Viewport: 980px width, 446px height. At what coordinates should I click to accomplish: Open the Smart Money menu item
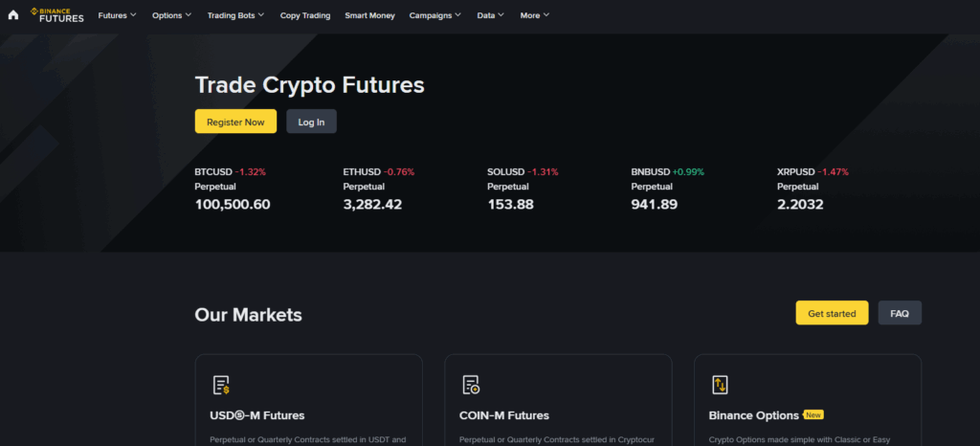tap(369, 15)
